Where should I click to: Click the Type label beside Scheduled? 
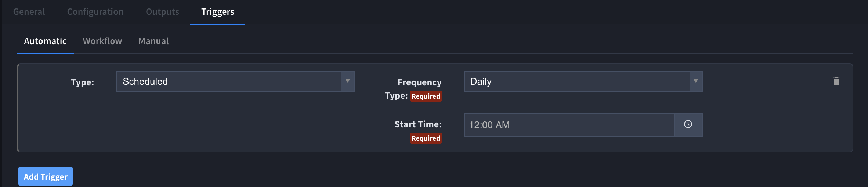tap(82, 82)
